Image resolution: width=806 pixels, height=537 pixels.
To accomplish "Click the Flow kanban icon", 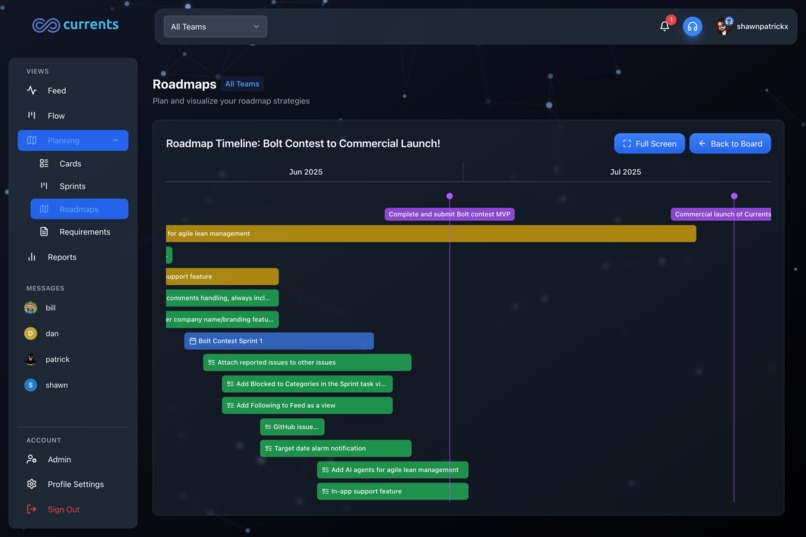I will (x=32, y=116).
